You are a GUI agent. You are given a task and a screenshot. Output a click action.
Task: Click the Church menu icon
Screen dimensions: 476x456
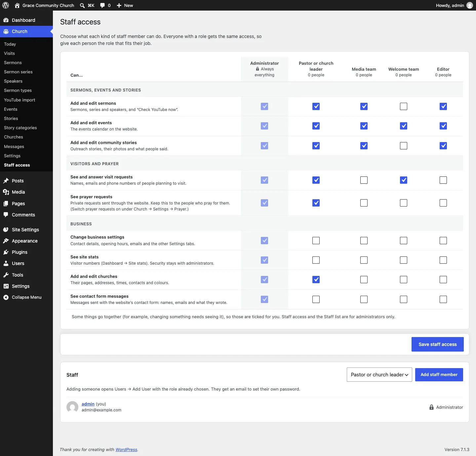click(x=6, y=31)
